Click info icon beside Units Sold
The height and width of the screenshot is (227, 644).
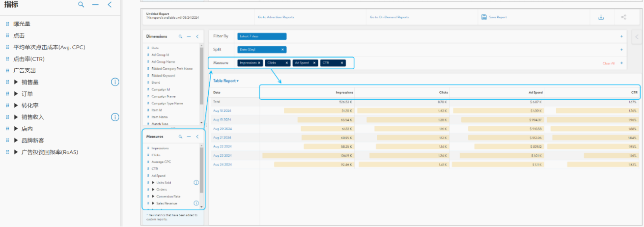click(196, 183)
